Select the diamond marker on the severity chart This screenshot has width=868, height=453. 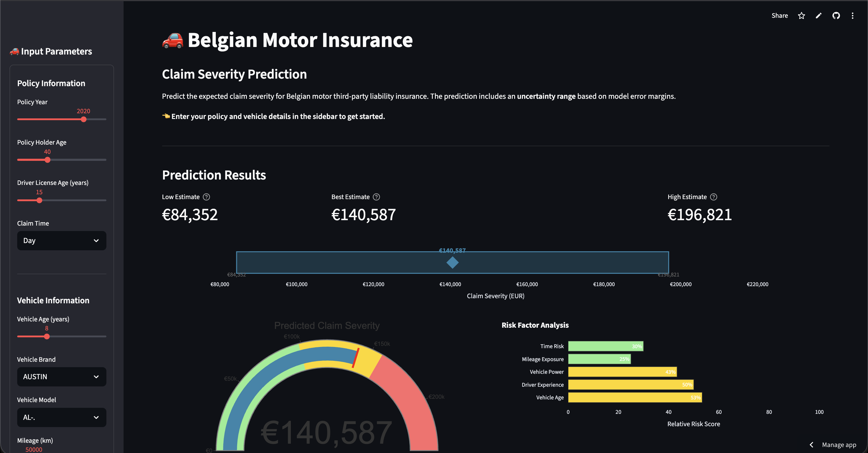click(452, 263)
